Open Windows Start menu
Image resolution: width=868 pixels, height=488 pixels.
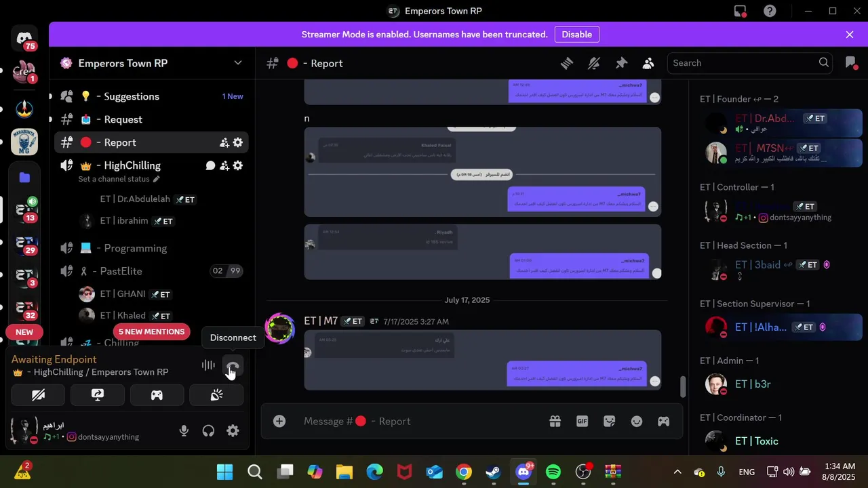[x=224, y=472]
